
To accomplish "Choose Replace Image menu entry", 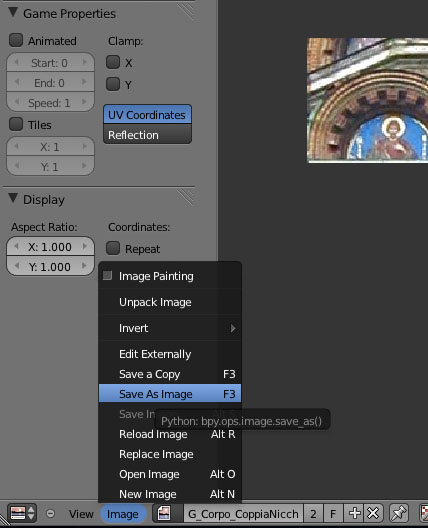I will (170, 454).
